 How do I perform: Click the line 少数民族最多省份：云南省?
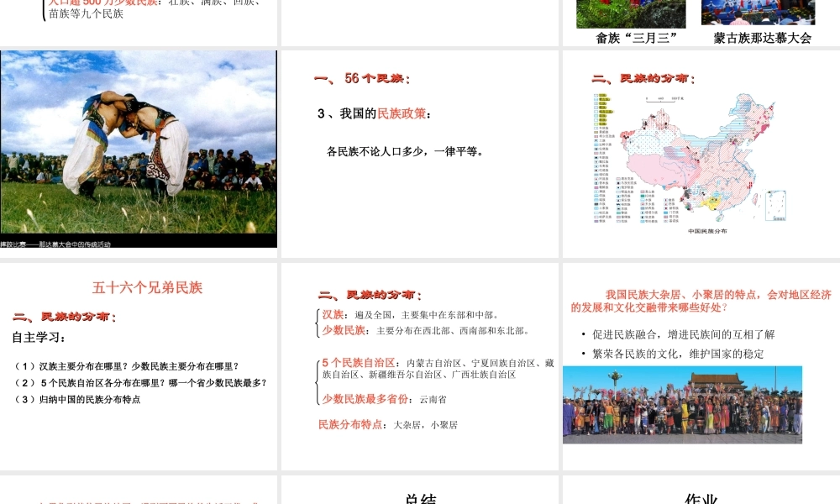pos(384,399)
